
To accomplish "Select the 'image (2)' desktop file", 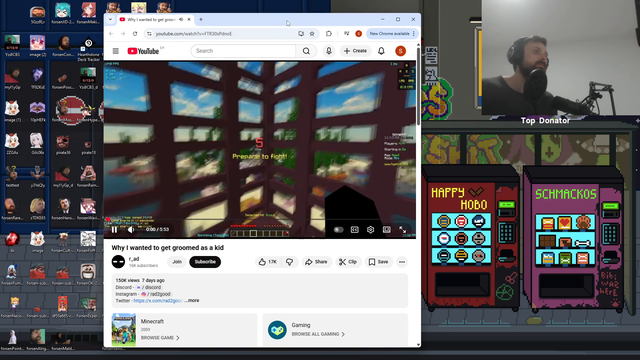I will click(x=38, y=46).
